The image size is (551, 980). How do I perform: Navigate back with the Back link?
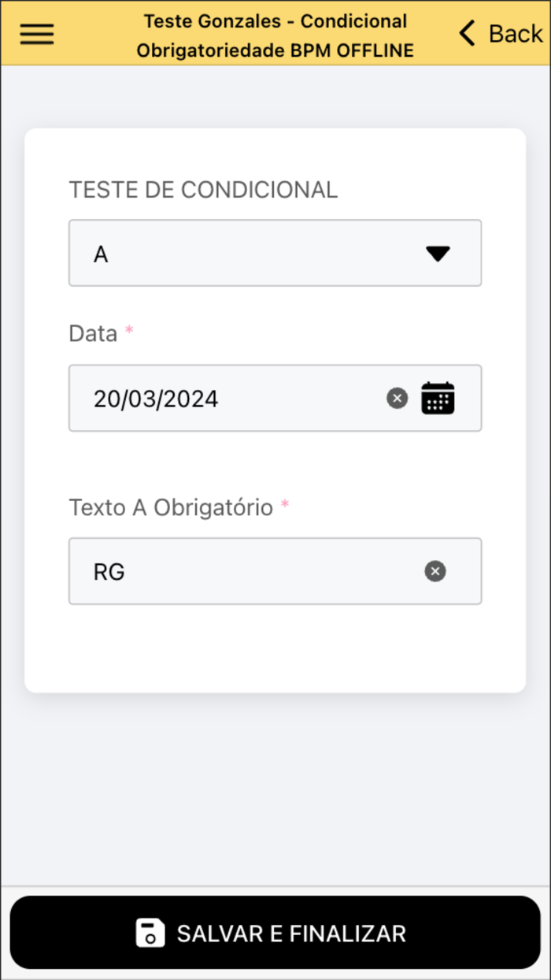pyautogui.click(x=504, y=33)
